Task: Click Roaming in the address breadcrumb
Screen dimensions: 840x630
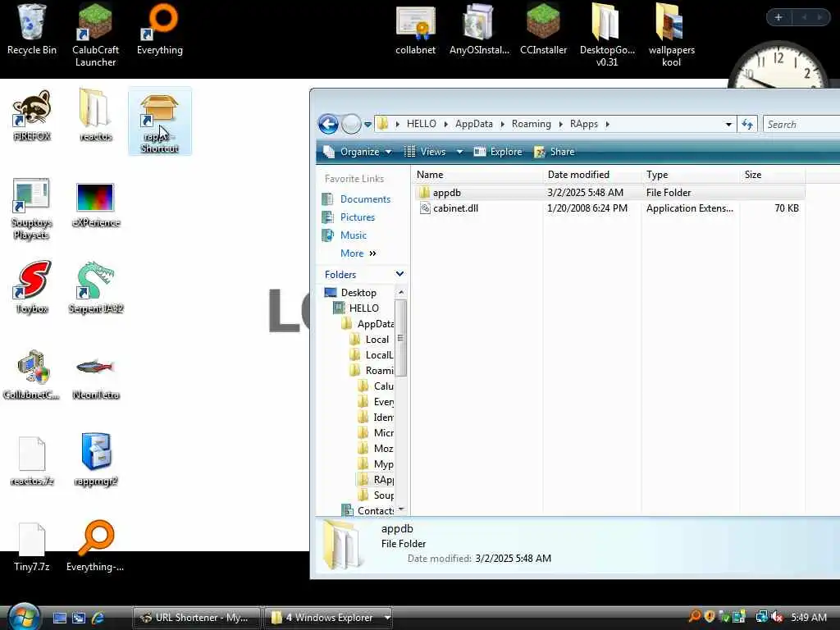Action: (x=531, y=124)
